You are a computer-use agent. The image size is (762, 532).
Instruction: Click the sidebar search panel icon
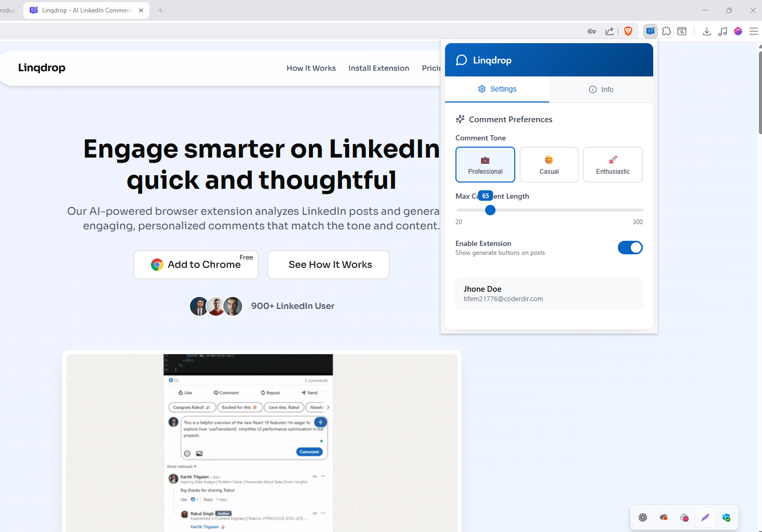pos(682,31)
